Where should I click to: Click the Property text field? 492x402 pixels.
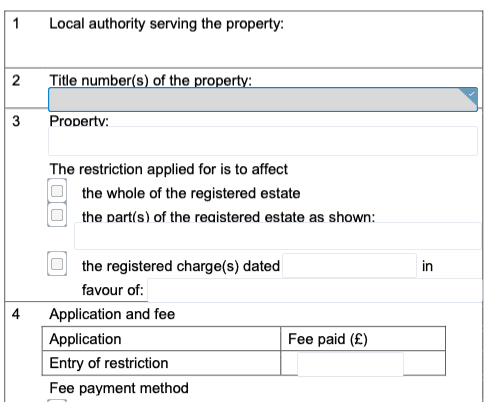263,141
